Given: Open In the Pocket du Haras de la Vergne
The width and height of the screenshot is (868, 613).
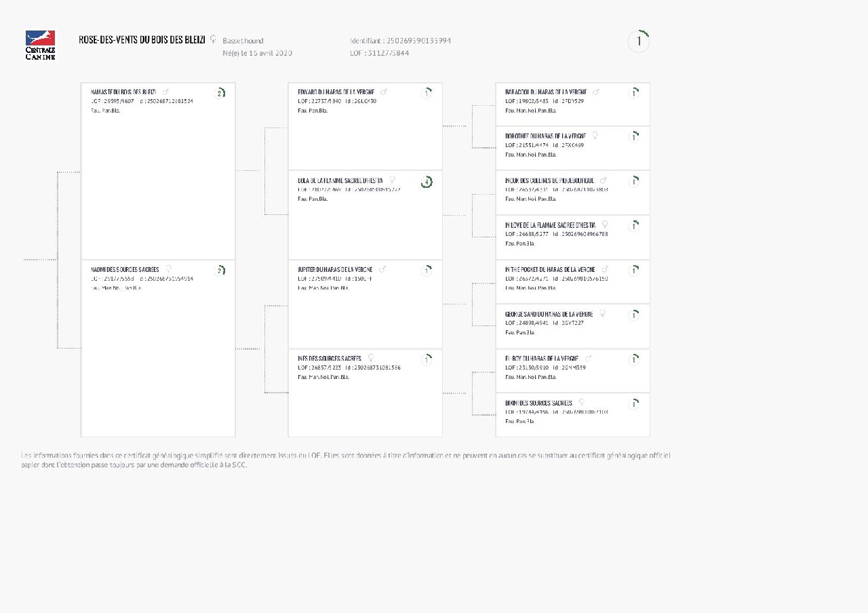Looking at the screenshot, I should pyautogui.click(x=550, y=269).
